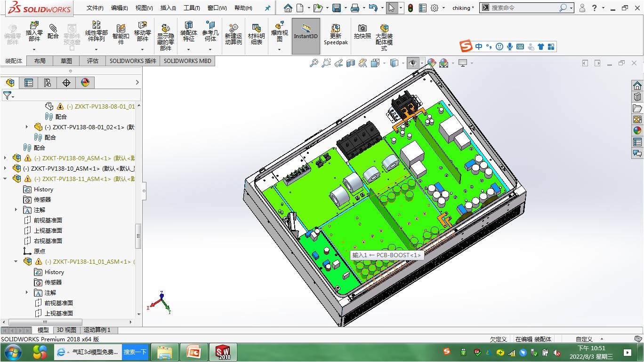Collapse the ZXKT-PV138-11_ASM<1> tree node
The image size is (644, 362).
point(5,179)
